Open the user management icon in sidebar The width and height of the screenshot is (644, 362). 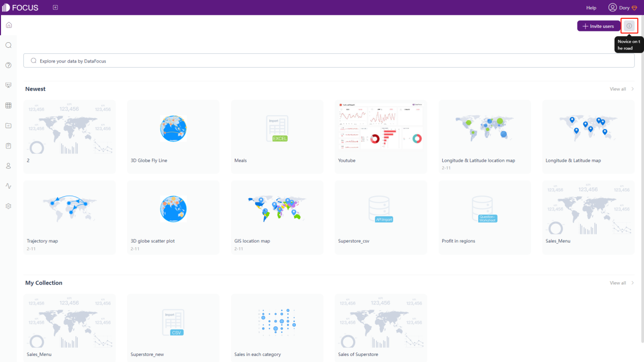click(x=8, y=166)
